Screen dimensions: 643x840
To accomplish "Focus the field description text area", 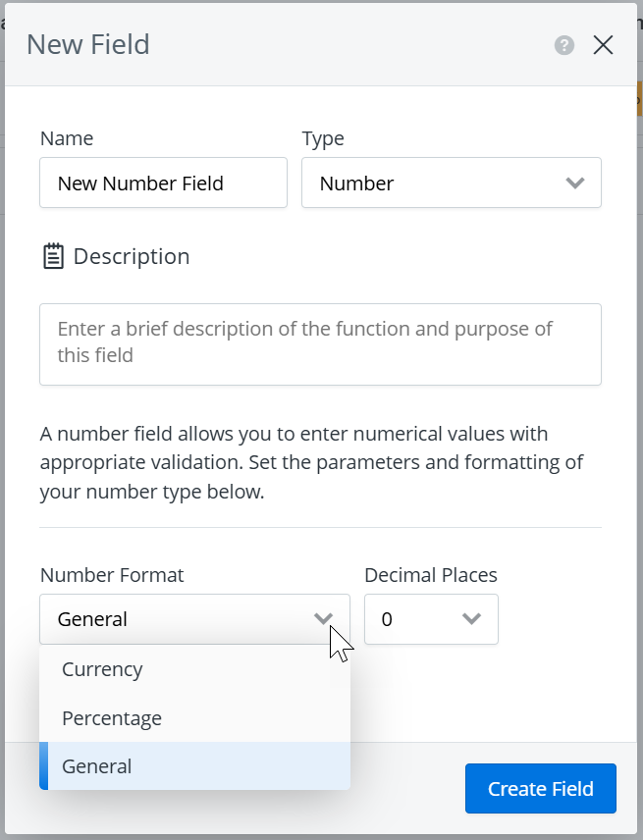I will coord(320,343).
